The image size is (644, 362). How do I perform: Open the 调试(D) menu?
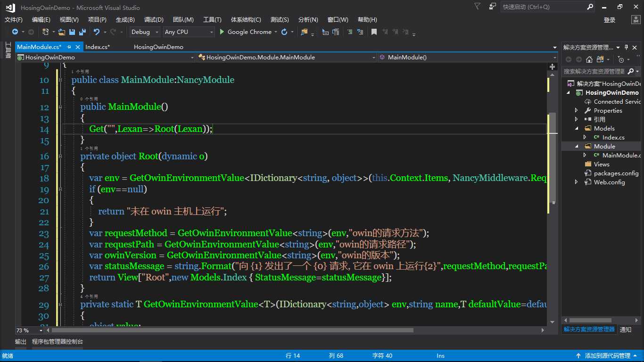pyautogui.click(x=154, y=20)
